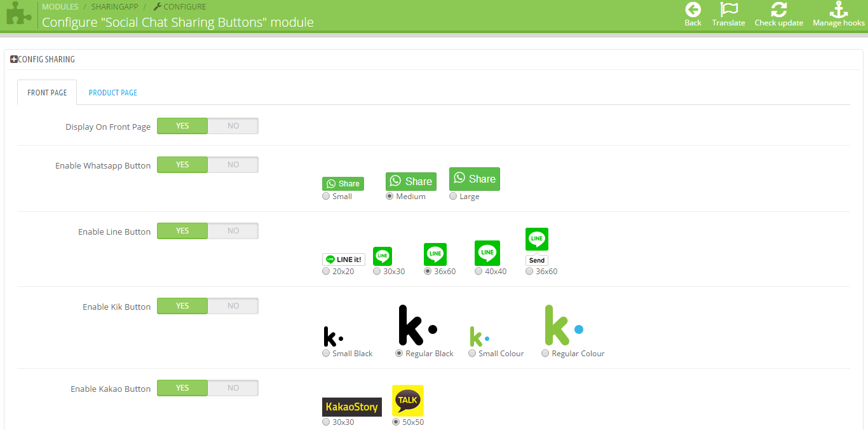Click the 30x30 LINE icon image
This screenshot has height=430, width=868.
[383, 256]
